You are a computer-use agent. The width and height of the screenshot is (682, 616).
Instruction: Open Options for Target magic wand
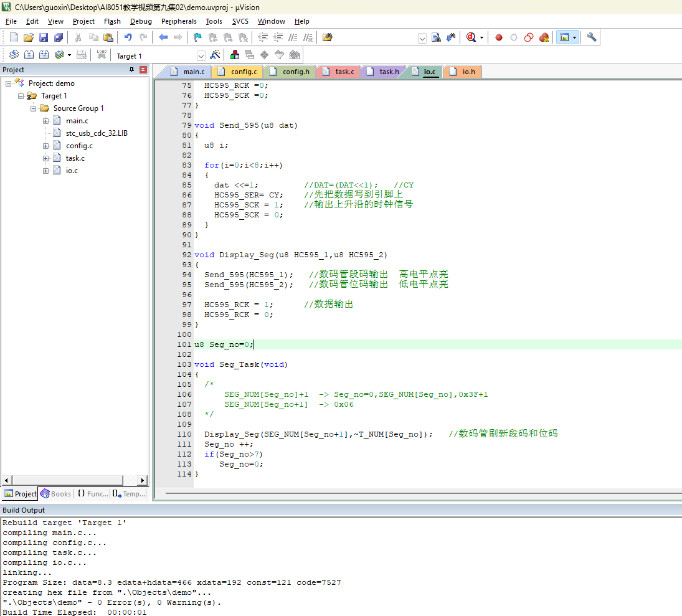point(215,55)
